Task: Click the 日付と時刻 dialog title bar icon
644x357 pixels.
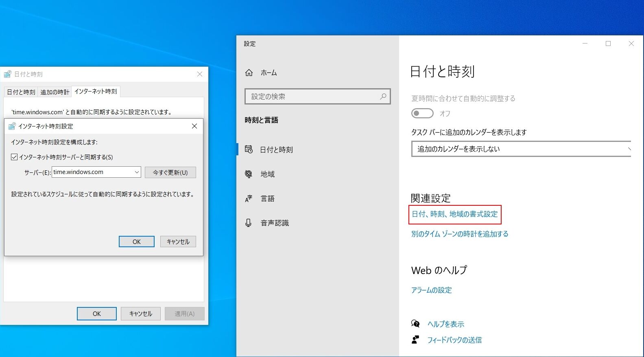Action: pos(7,74)
